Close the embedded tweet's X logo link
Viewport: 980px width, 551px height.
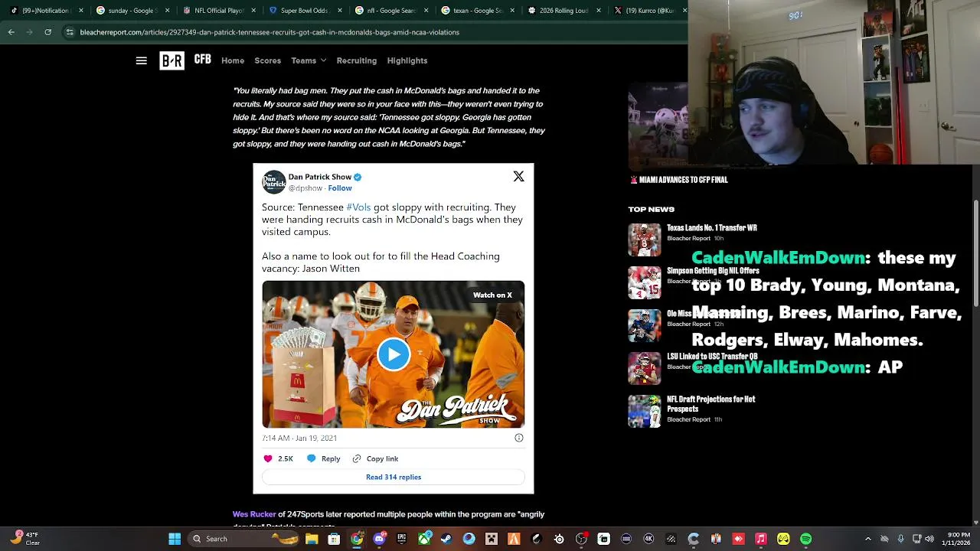518,177
